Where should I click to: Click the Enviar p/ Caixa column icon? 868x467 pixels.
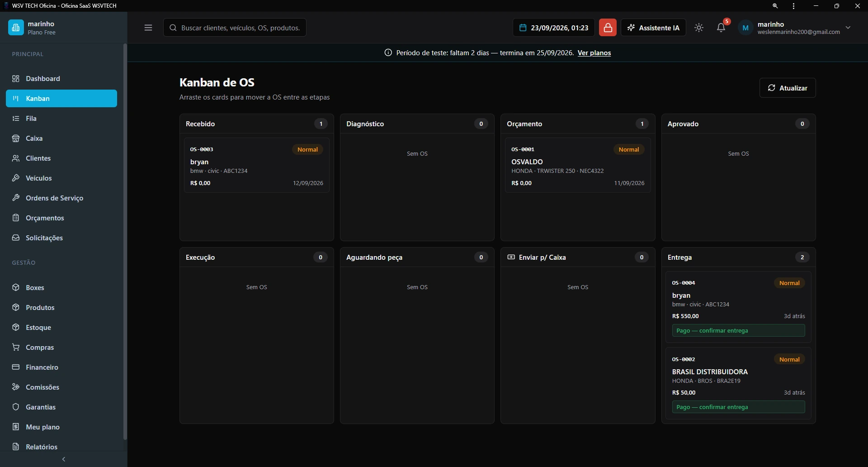click(x=511, y=257)
